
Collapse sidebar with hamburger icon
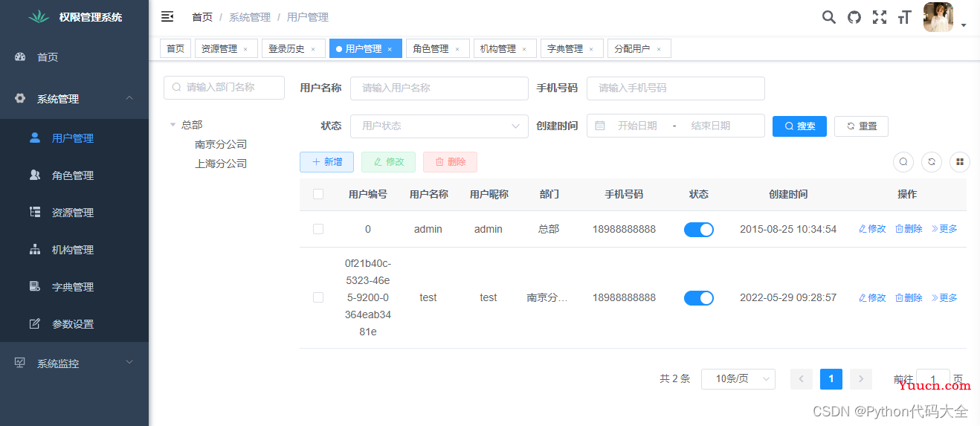(x=167, y=16)
